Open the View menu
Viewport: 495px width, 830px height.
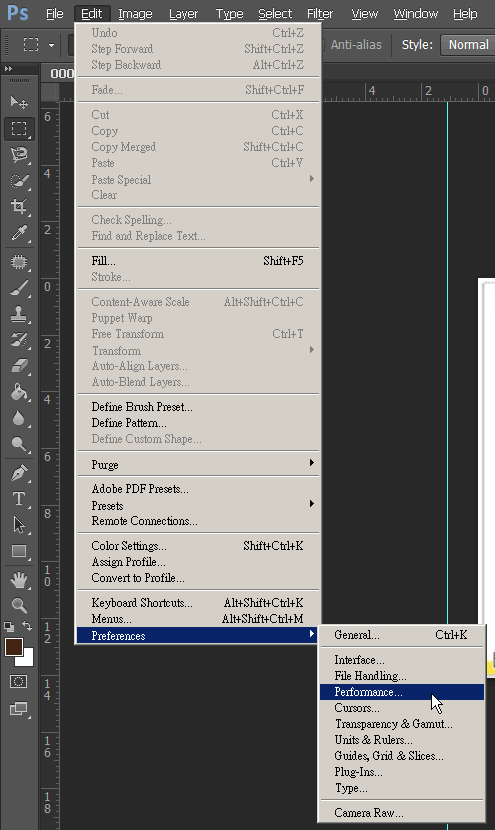pyautogui.click(x=364, y=14)
